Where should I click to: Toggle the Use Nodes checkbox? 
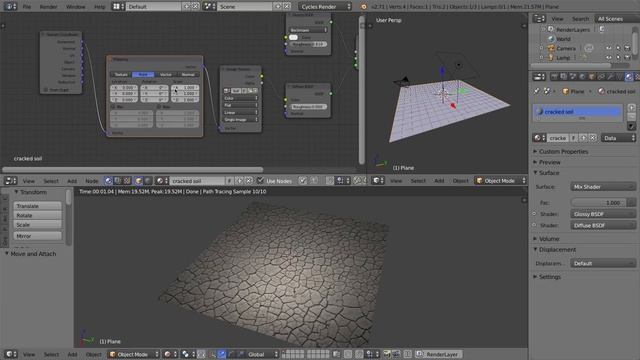[260, 180]
